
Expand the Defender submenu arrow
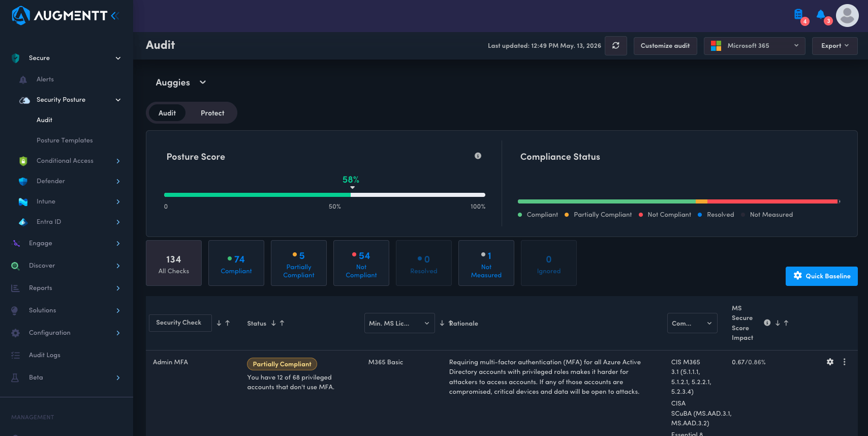point(118,181)
